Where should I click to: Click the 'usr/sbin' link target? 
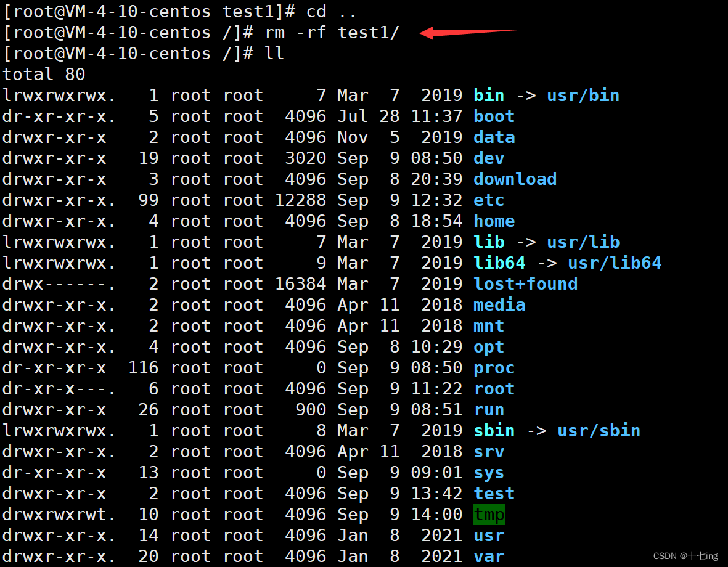point(599,430)
